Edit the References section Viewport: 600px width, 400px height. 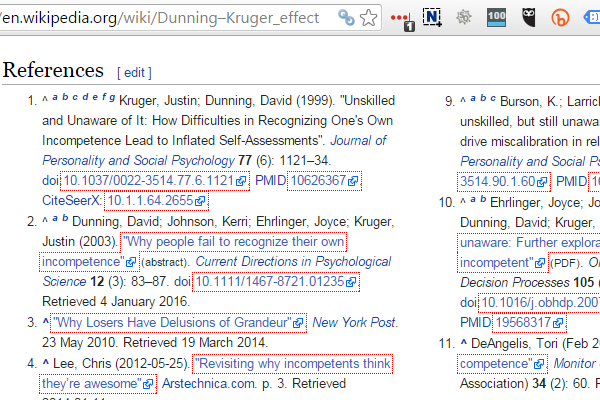click(134, 73)
